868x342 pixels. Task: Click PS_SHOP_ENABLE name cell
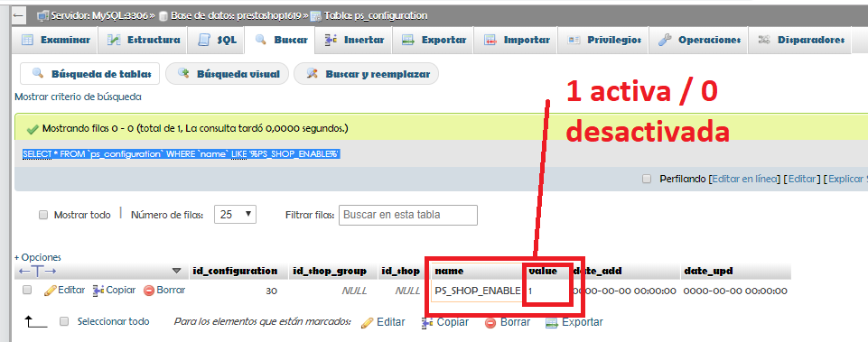coord(478,291)
